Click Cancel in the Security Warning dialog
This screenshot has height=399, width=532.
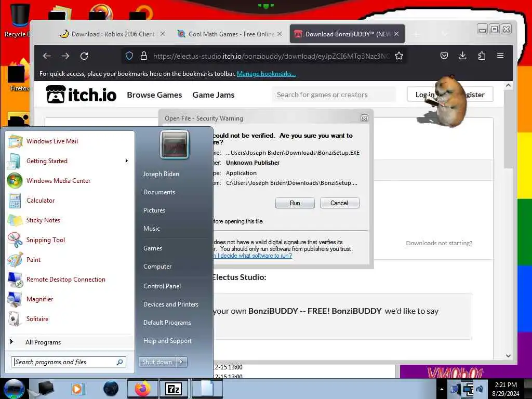[339, 203]
